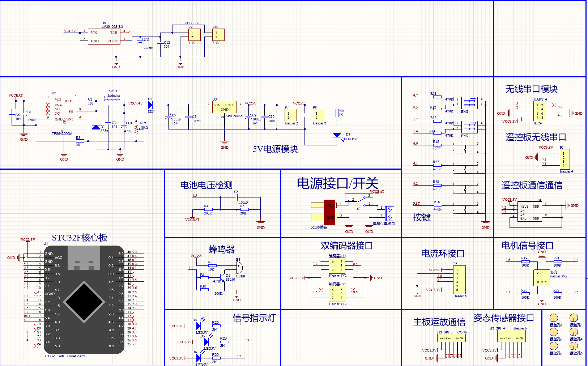Click the 双编码器接口 heading

pos(347,246)
